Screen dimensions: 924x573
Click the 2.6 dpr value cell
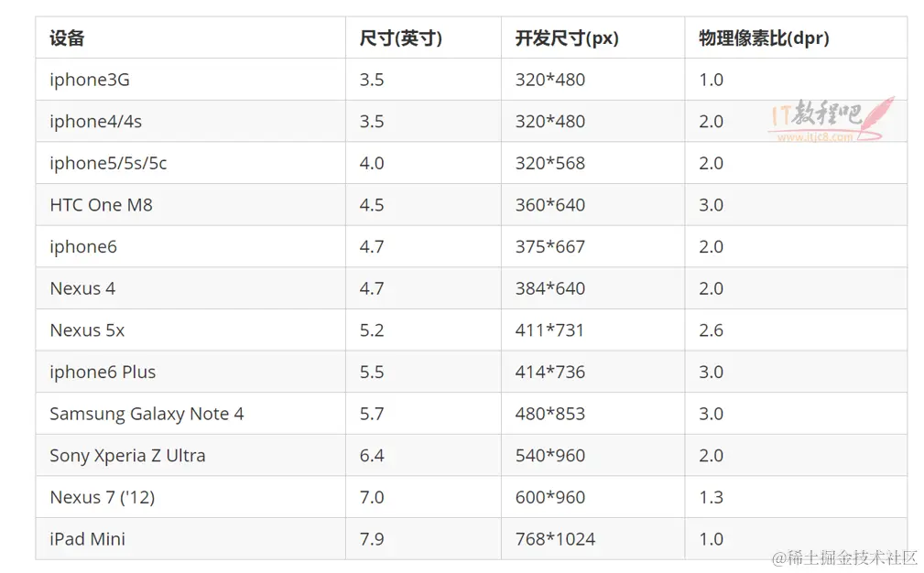click(711, 330)
